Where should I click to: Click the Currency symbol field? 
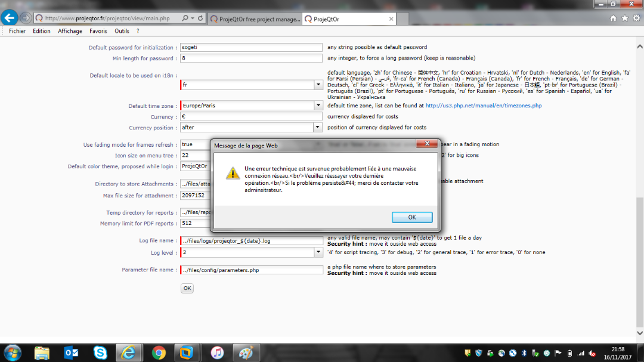point(251,117)
